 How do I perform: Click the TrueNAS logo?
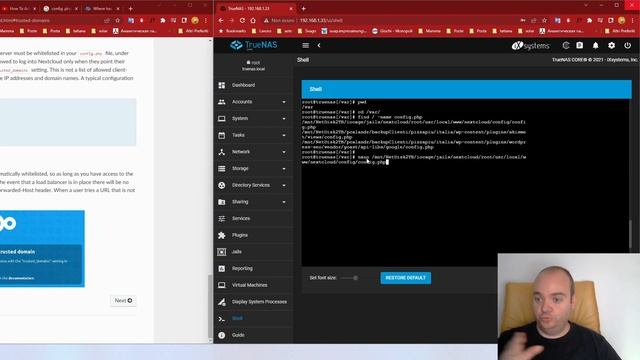tap(253, 45)
